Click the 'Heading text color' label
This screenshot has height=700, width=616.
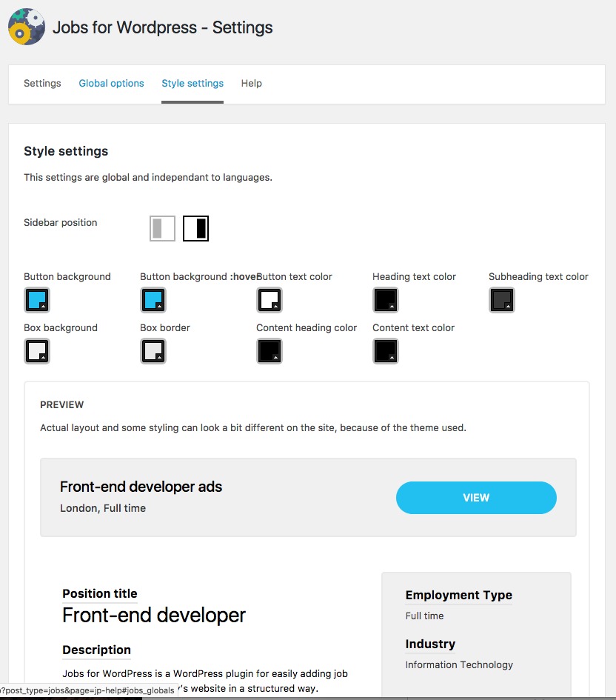pos(414,277)
